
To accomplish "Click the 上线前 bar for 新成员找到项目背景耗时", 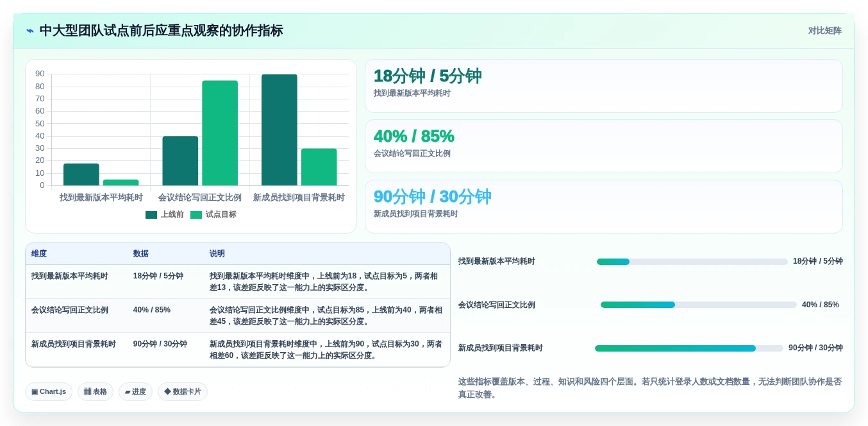I will click(x=280, y=130).
